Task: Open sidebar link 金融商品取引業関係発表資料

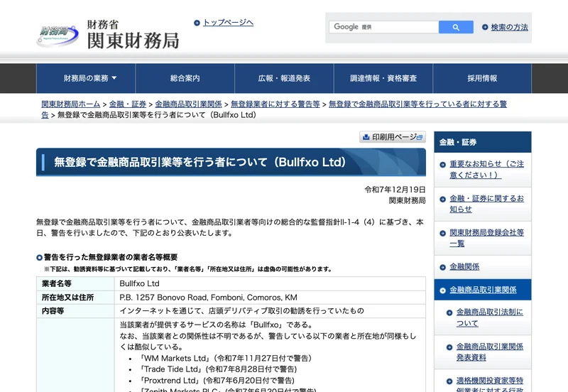Action: [489, 352]
